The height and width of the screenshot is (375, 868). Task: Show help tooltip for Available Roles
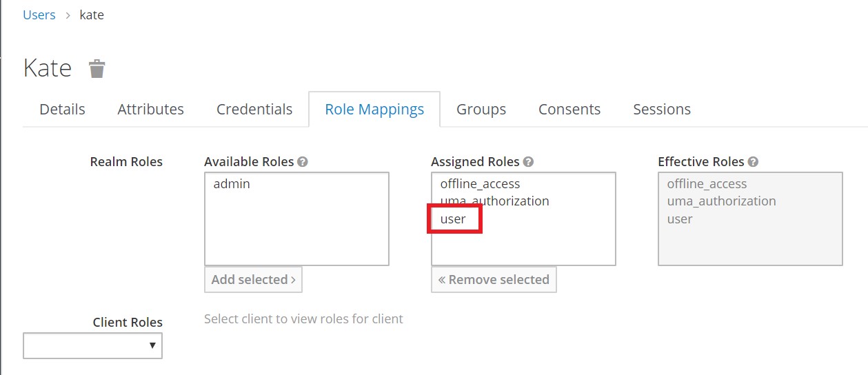(303, 162)
